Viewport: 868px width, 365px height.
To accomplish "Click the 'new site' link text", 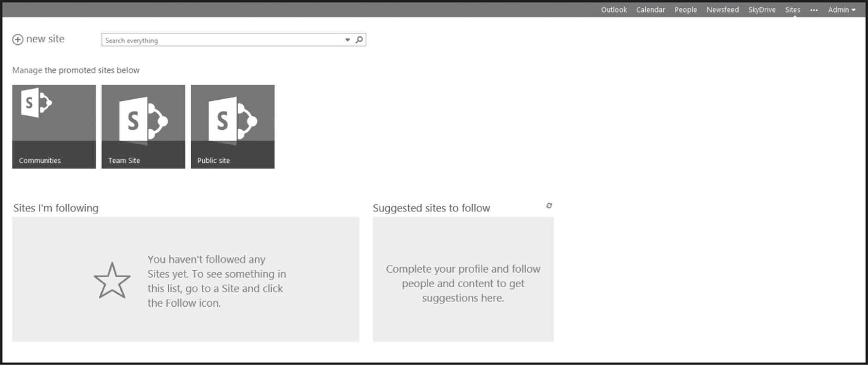I will click(x=45, y=39).
